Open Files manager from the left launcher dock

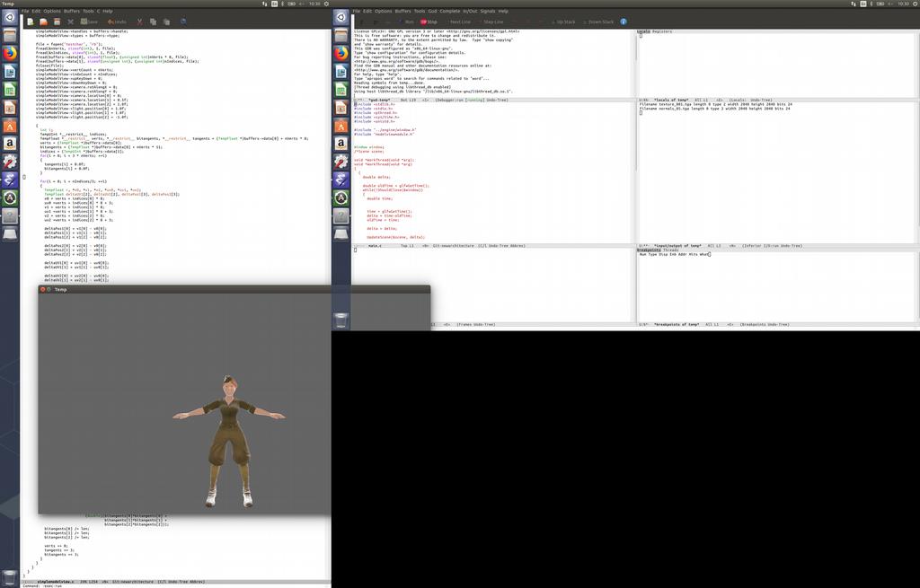tap(10, 36)
